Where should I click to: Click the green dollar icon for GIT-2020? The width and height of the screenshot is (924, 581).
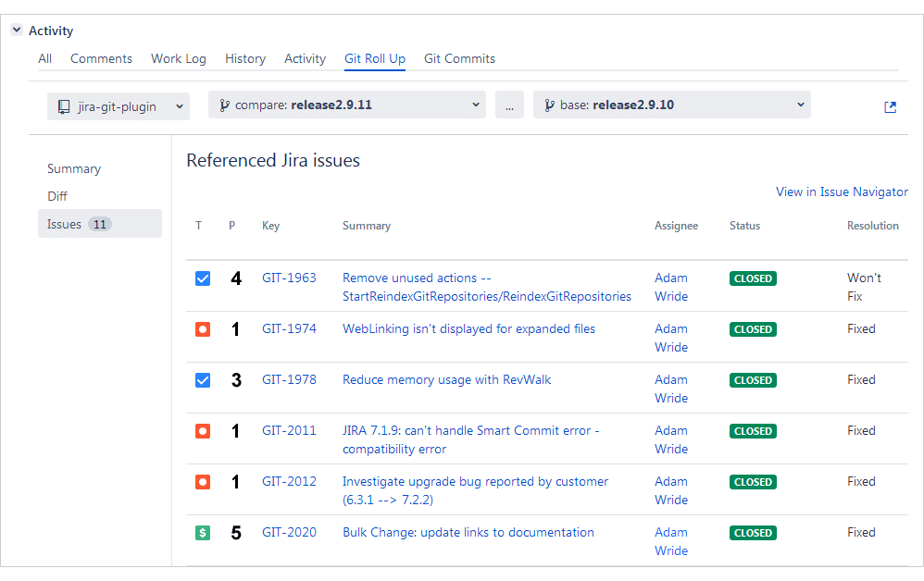(x=203, y=533)
